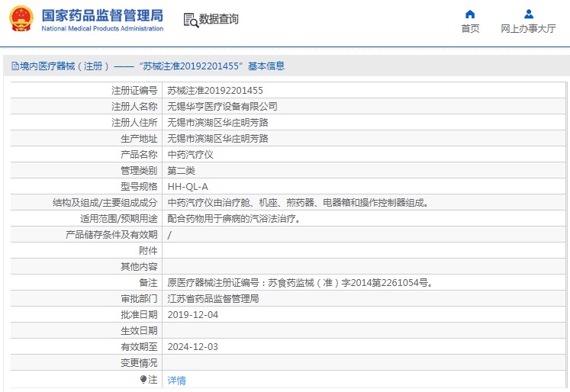
Task: Click the 批准日期 label
Action: point(139,315)
